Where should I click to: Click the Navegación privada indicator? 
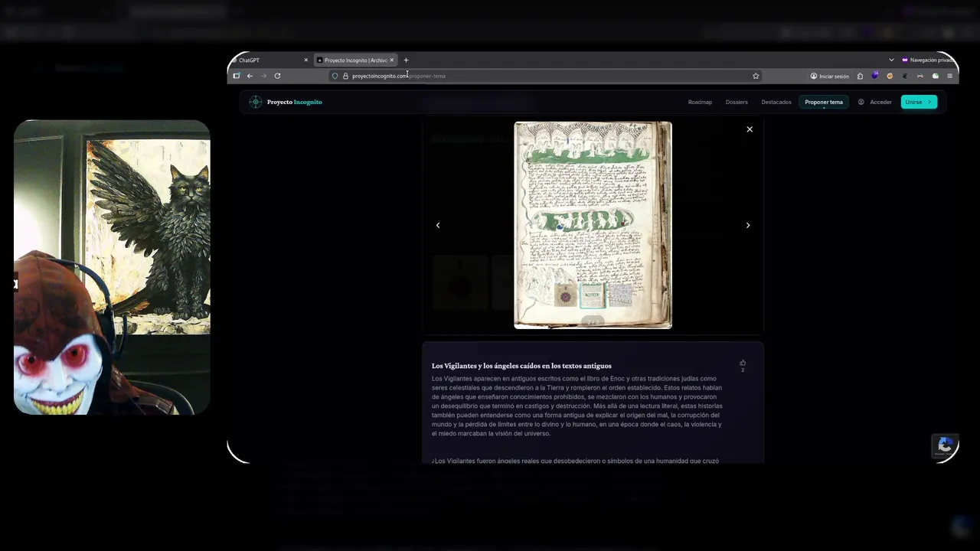coord(927,60)
